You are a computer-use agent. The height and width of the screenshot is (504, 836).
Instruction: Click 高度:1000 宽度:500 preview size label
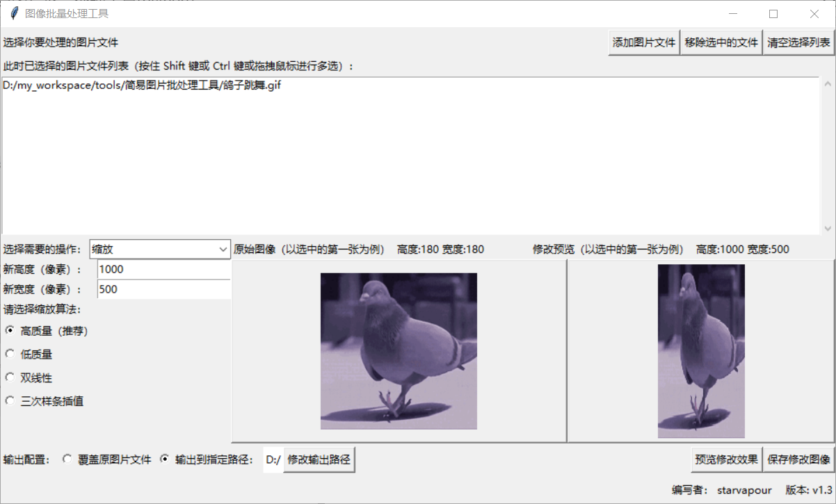(743, 249)
